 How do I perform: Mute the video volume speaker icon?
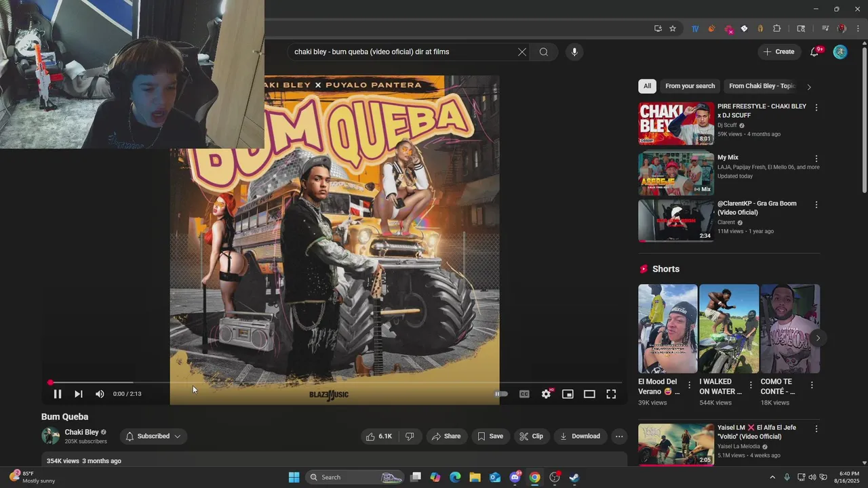coord(100,394)
